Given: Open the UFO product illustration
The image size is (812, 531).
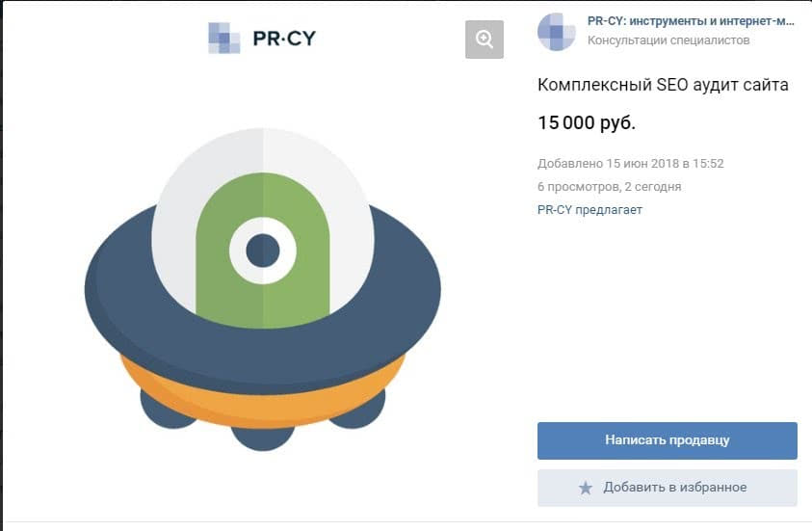Looking at the screenshot, I should tap(263, 289).
